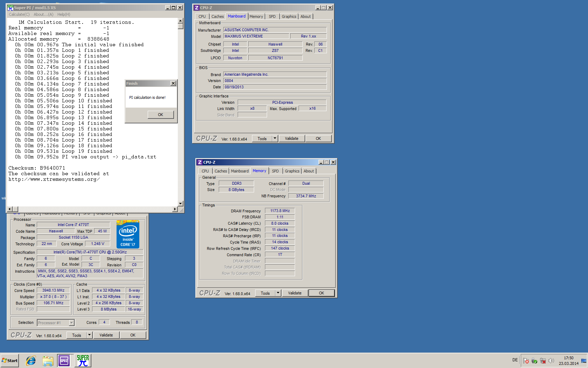Screen dimensions: 588x368
Task: Switch to CPU-Z via the taskbar icon
Action: tap(64, 360)
